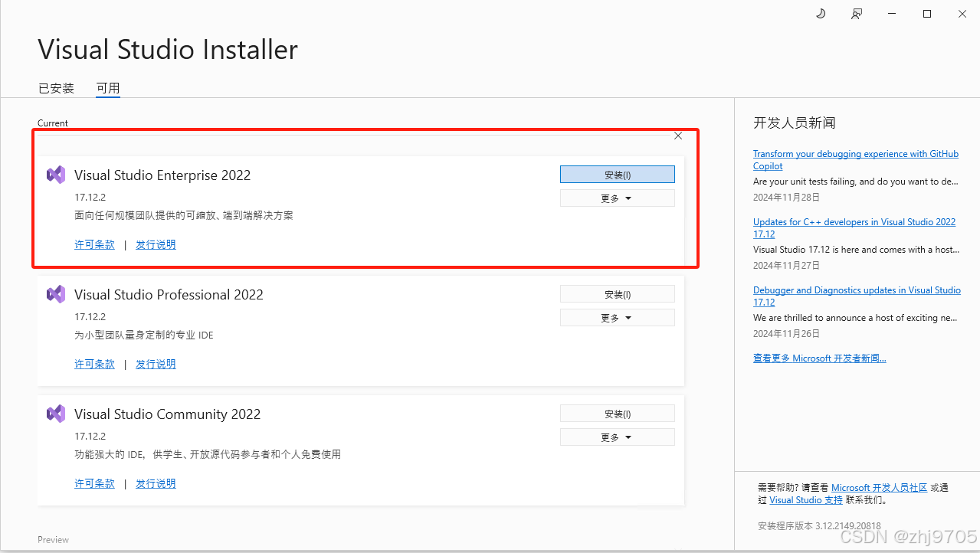Open Visual Studio 支持 link
Viewport: 980px width, 553px height.
click(x=806, y=500)
